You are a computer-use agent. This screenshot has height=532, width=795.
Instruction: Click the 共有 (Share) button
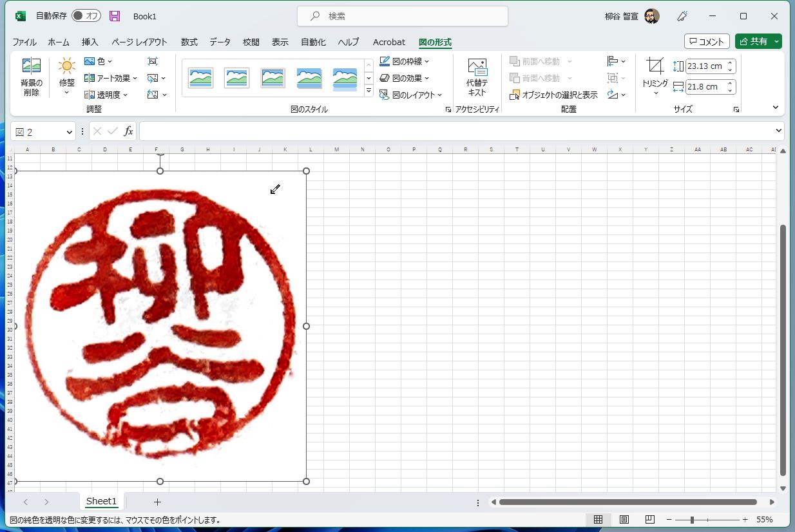click(x=753, y=41)
